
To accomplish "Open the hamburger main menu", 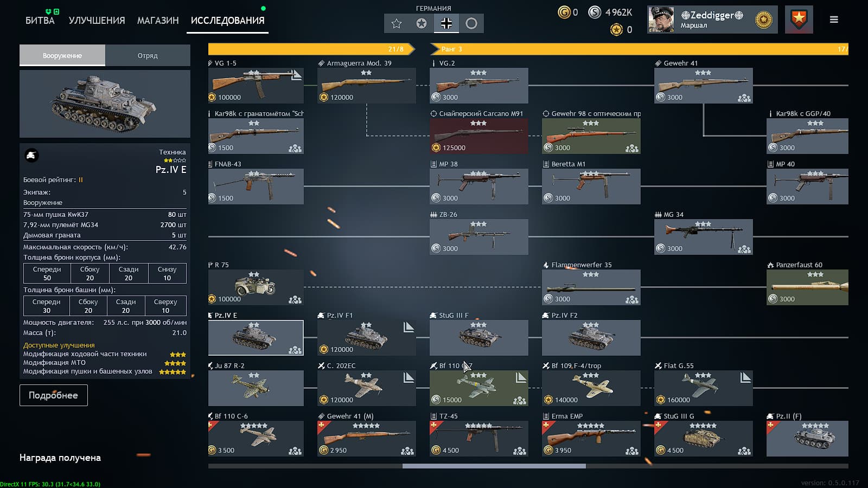I will tap(834, 20).
